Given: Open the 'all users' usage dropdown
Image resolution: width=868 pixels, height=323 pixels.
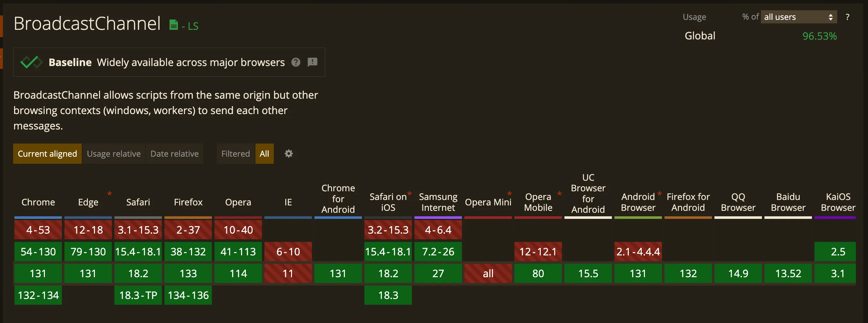Looking at the screenshot, I should pos(798,17).
